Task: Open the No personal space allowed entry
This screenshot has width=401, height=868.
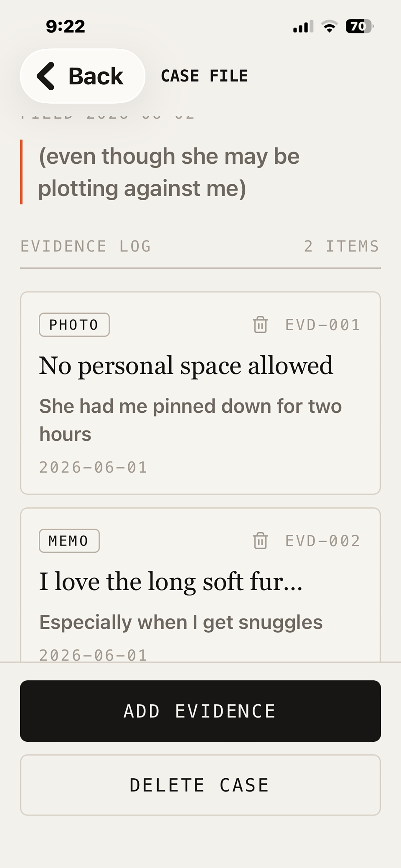Action: click(x=200, y=393)
